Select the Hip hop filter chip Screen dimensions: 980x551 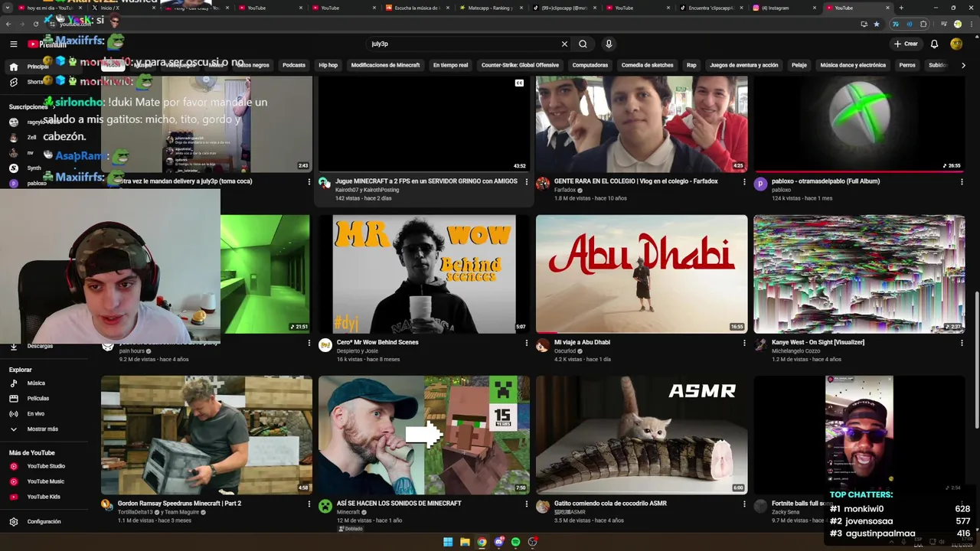[328, 65]
